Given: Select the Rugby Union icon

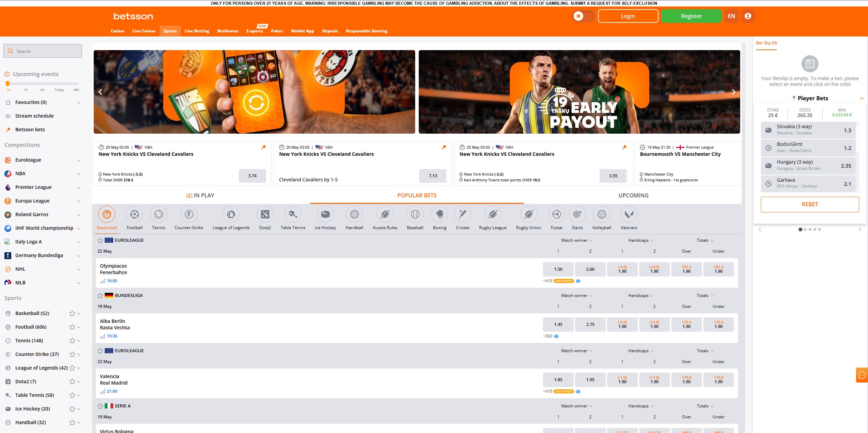Looking at the screenshot, I should (529, 214).
